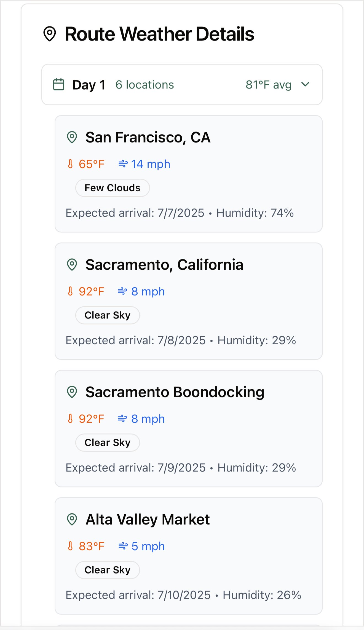This screenshot has width=364, height=630.
Task: Toggle the Day 1 section header
Action: coord(182,85)
